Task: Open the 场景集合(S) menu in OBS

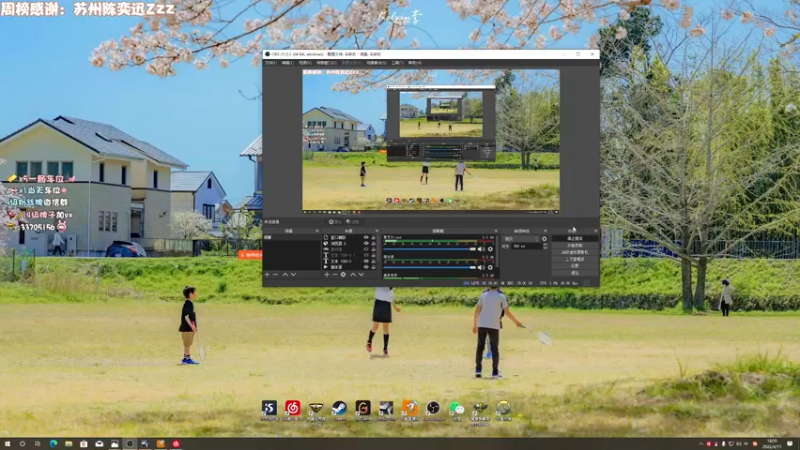Action: click(x=376, y=63)
